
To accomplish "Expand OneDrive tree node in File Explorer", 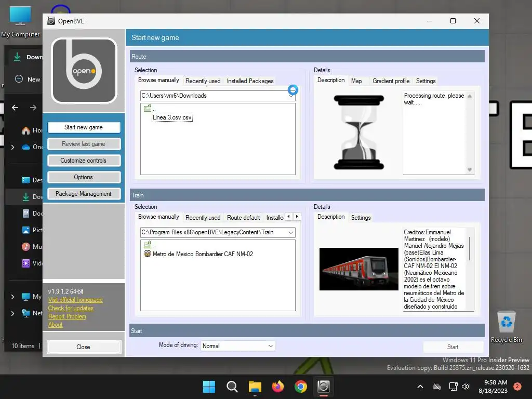I will 12,147.
